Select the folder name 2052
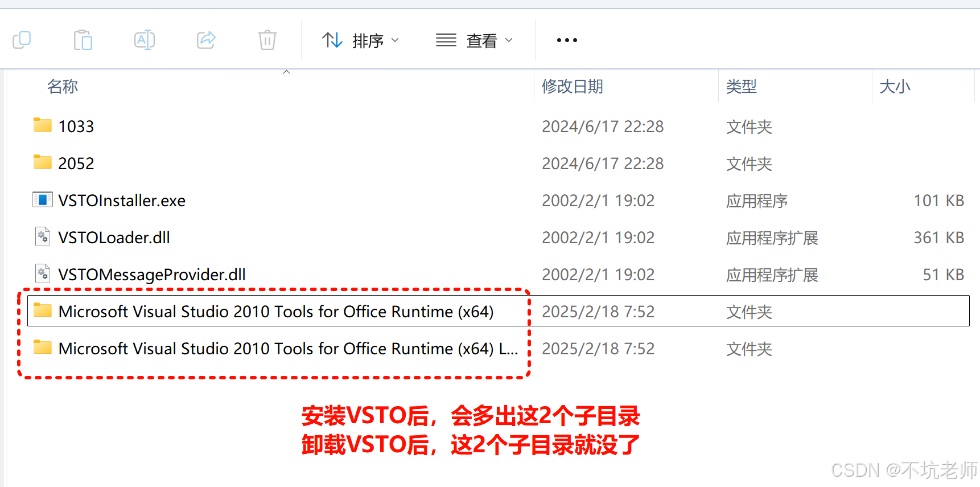This screenshot has width=980, height=487. (x=76, y=163)
